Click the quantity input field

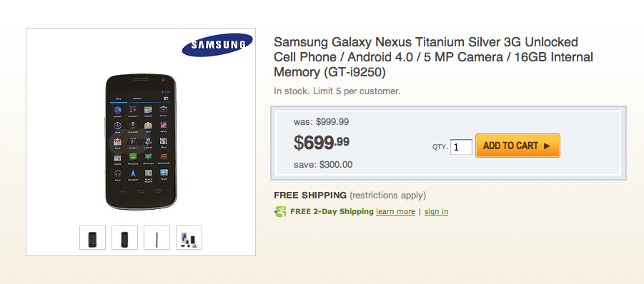(x=461, y=147)
